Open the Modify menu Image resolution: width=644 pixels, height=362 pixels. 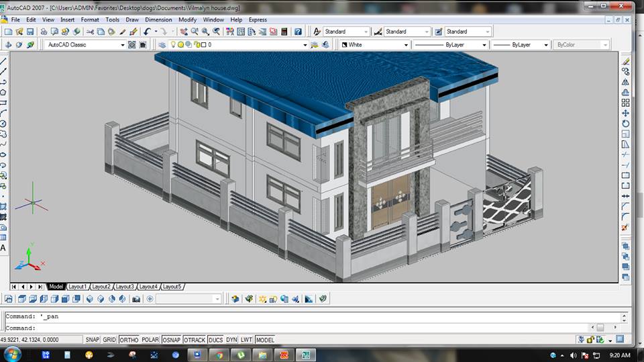(187, 19)
